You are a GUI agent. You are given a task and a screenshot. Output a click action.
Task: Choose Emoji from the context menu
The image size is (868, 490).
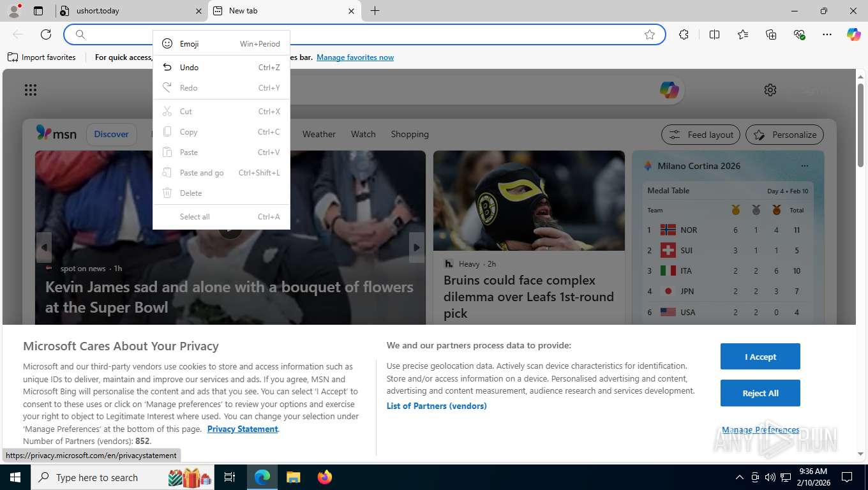[221, 43]
